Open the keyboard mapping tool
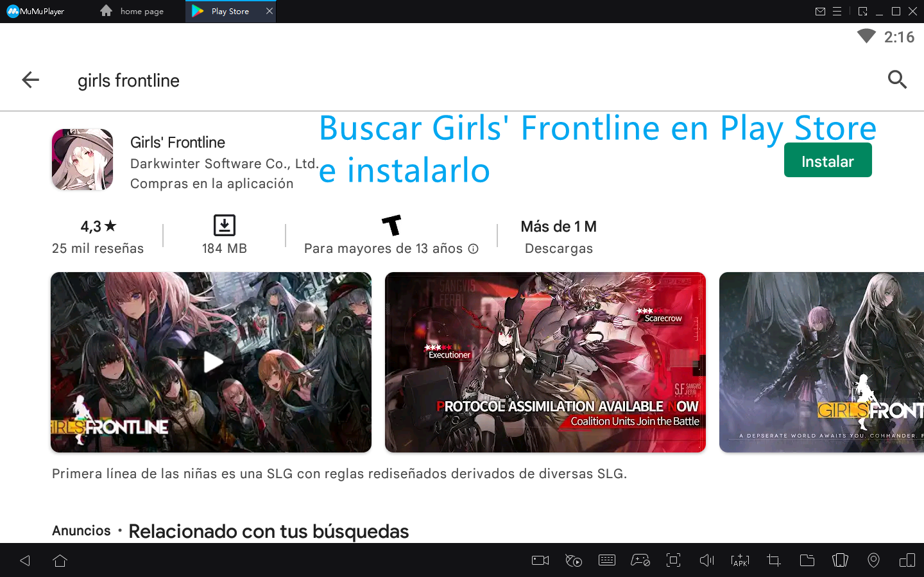Screen dimensions: 924x577 pos(606,560)
